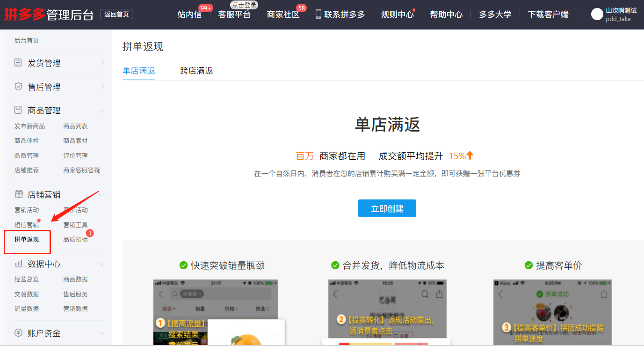Click the account name 山次啊测试
Image resolution: width=644 pixels, height=346 pixels.
(x=621, y=10)
